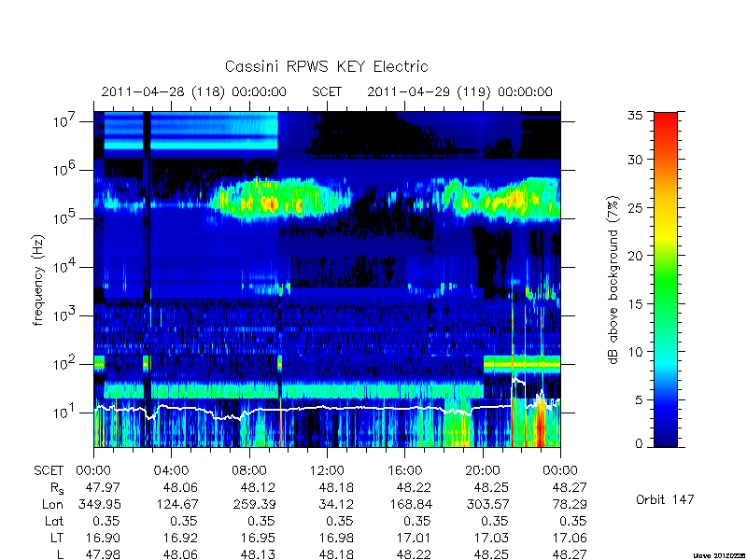Viewport: 747px width, 560px height.
Task: Click the 12:00 time tick label
Action: pos(328,471)
